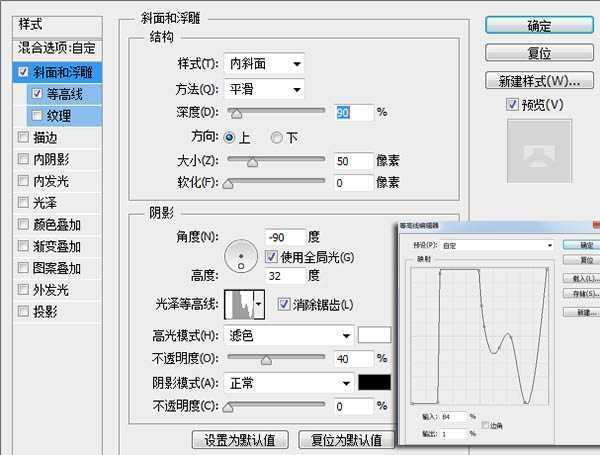
Task: Toggle 使用全局光 (Use Global Light) checkbox
Action: point(271,257)
